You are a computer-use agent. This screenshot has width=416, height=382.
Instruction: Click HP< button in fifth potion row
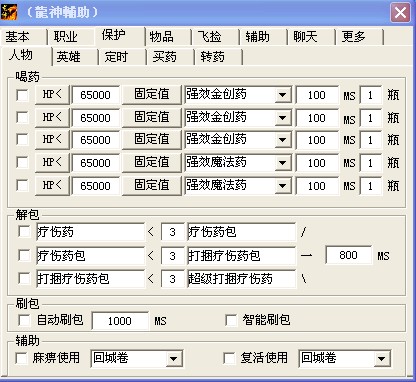(x=52, y=185)
